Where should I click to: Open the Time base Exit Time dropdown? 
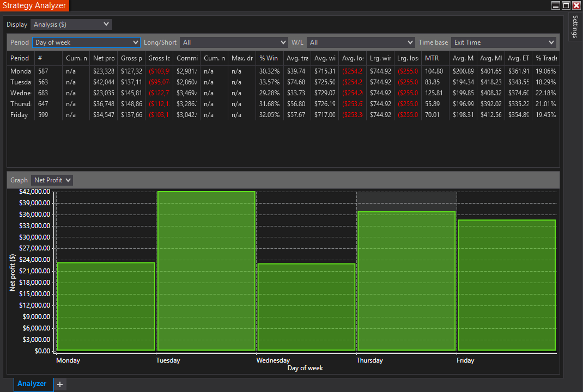[503, 42]
